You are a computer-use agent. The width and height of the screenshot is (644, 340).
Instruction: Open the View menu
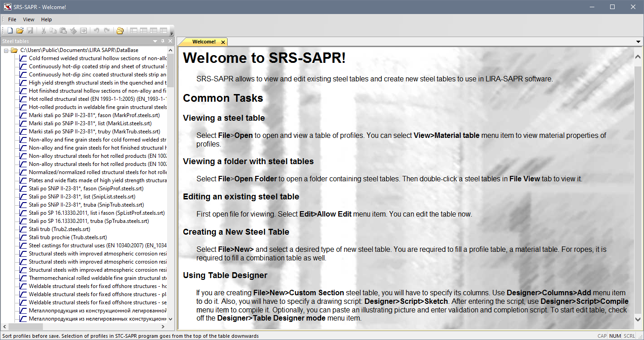pos(28,19)
